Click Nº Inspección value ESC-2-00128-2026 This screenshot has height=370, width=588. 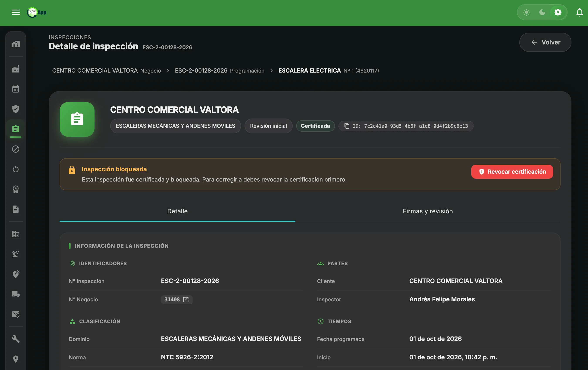pyautogui.click(x=190, y=281)
